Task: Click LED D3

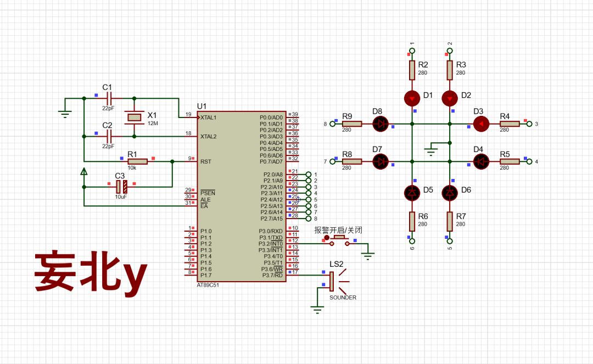Action: tap(481, 124)
